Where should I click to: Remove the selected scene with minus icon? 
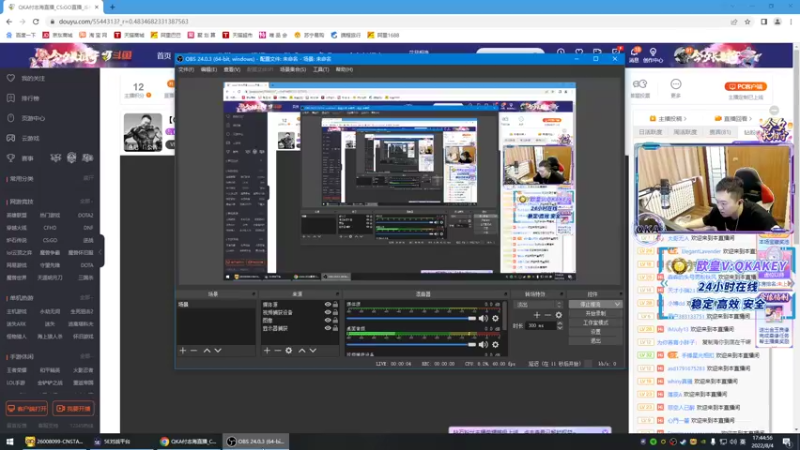pyautogui.click(x=194, y=351)
